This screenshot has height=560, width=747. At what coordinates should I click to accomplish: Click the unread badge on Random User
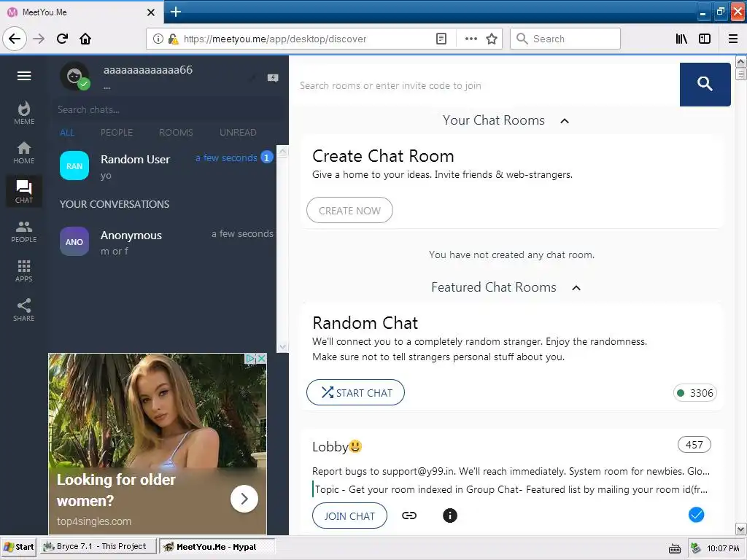click(267, 157)
